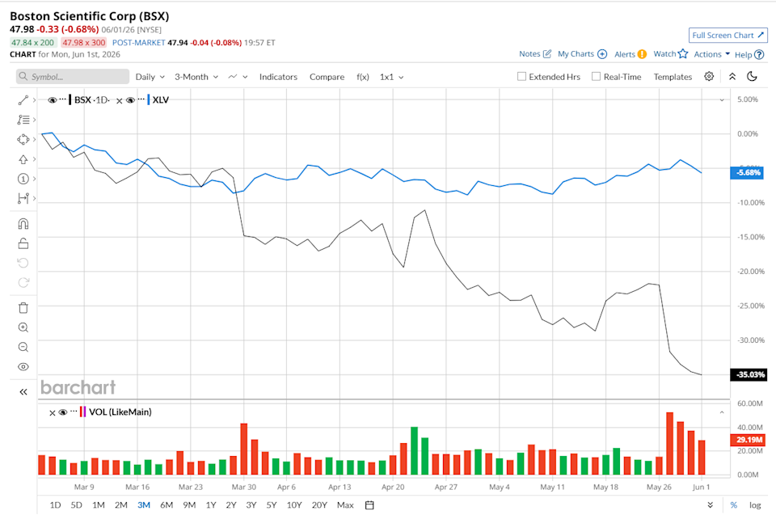Image resolution: width=776 pixels, height=532 pixels.
Task: Enable the Real-Time checkbox
Action: pyautogui.click(x=597, y=76)
